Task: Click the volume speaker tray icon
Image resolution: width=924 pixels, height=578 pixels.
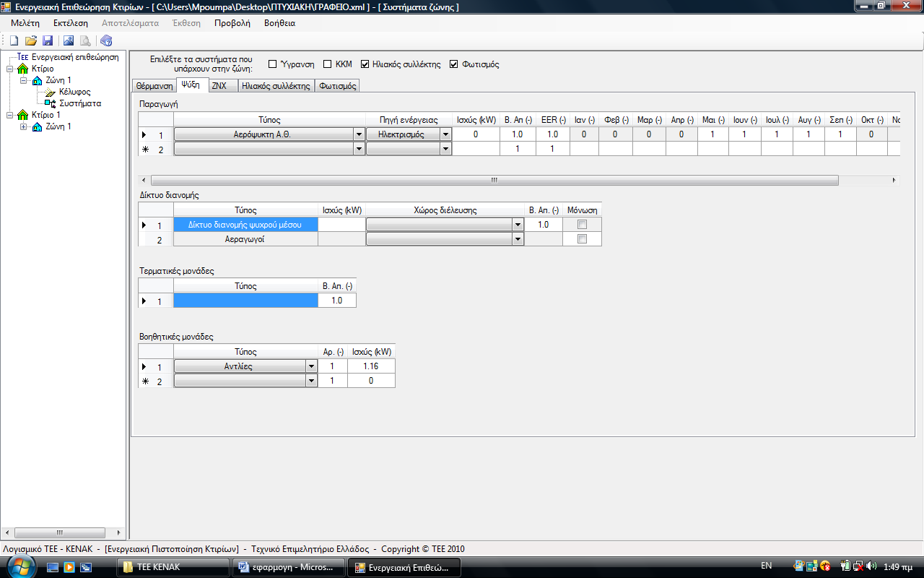Action: pos(871,566)
